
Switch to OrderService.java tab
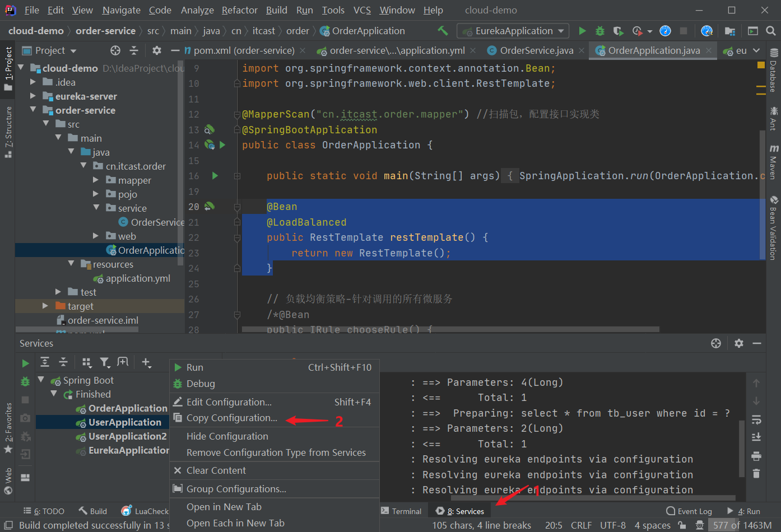(536, 50)
